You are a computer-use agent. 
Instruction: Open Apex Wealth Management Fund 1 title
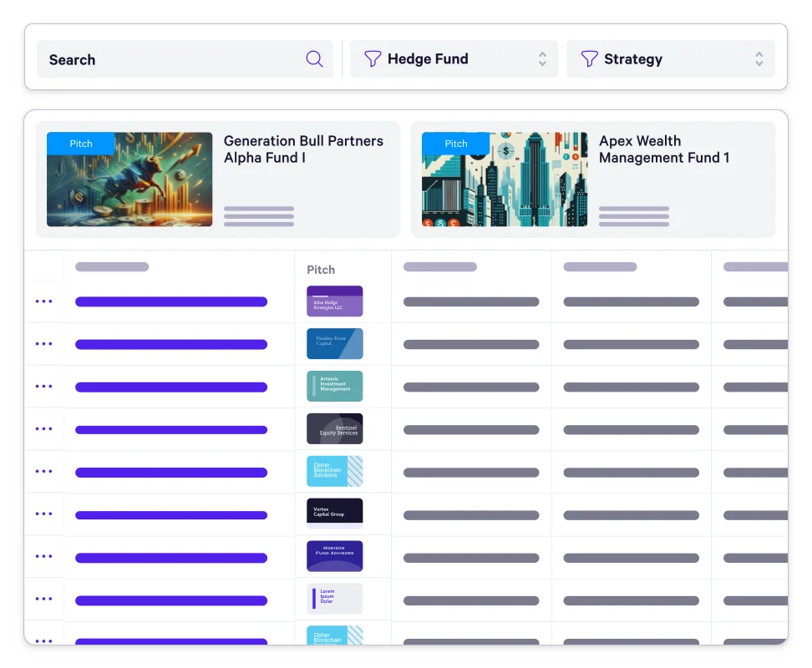click(x=664, y=149)
